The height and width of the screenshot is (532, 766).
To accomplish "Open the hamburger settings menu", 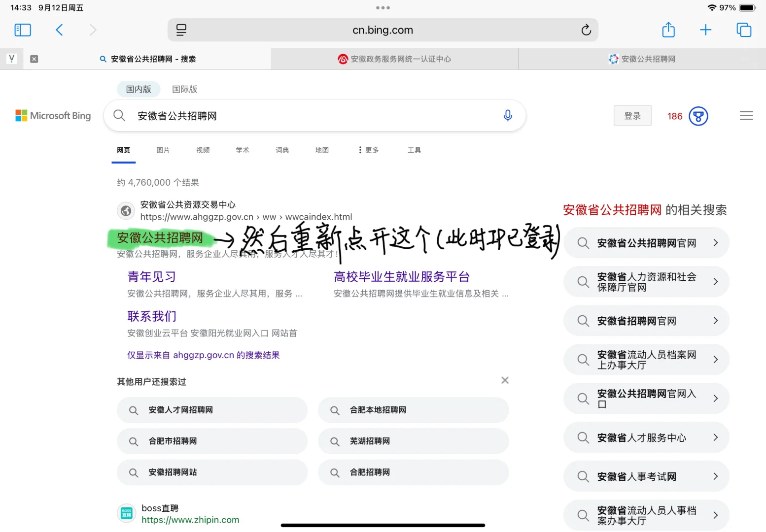I will (x=746, y=116).
